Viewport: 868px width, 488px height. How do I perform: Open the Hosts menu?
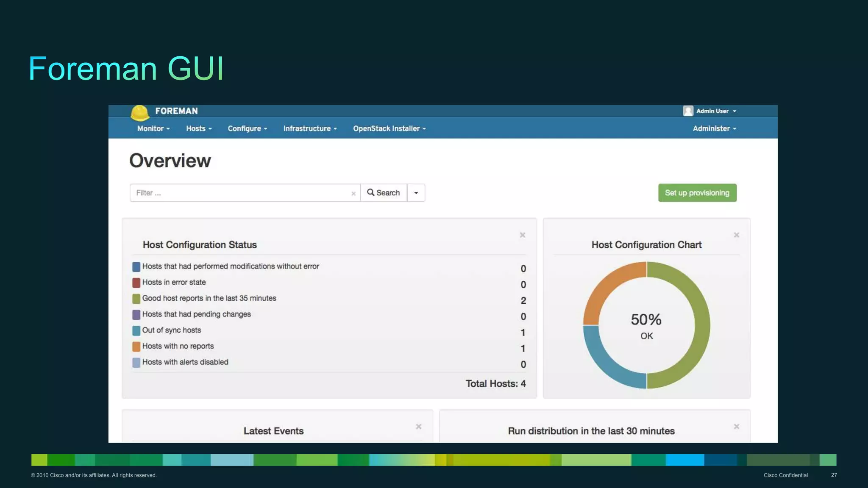pos(198,128)
